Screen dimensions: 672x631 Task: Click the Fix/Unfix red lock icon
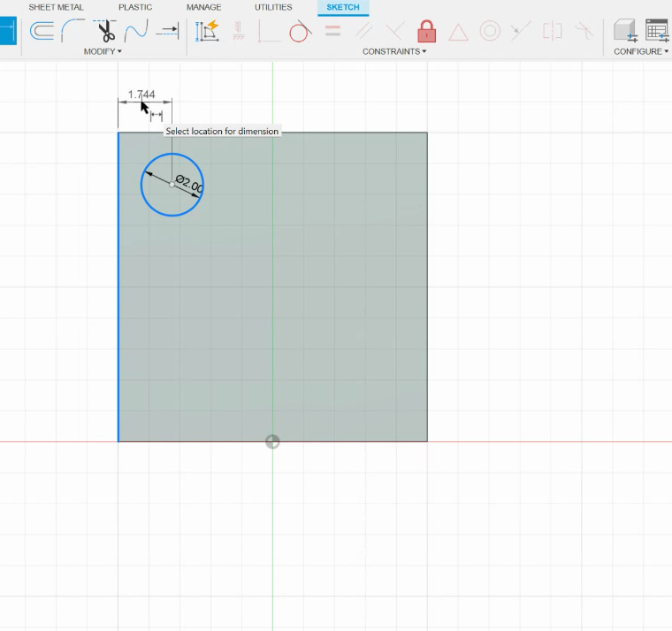[x=426, y=31]
